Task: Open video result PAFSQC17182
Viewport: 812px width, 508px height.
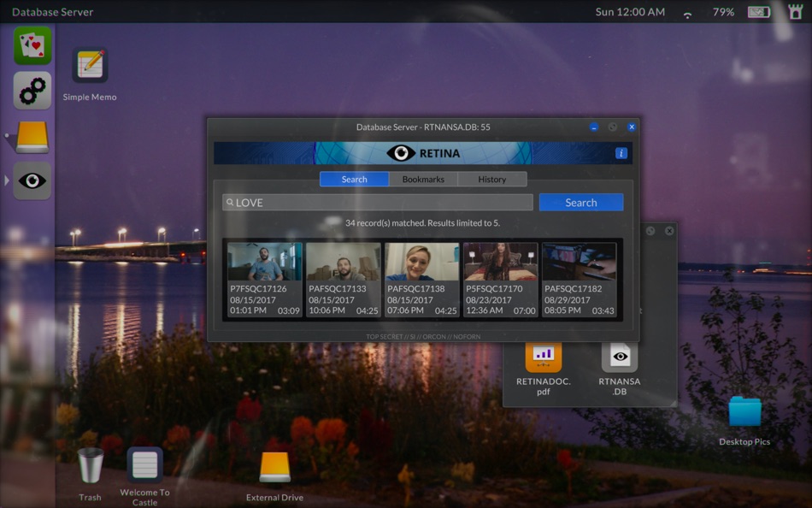Action: click(x=579, y=280)
